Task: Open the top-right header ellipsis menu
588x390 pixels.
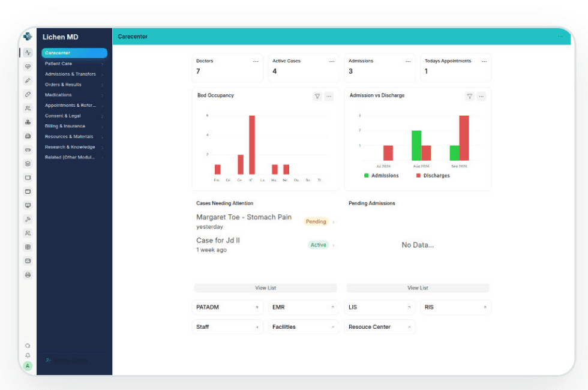Action: [560, 37]
